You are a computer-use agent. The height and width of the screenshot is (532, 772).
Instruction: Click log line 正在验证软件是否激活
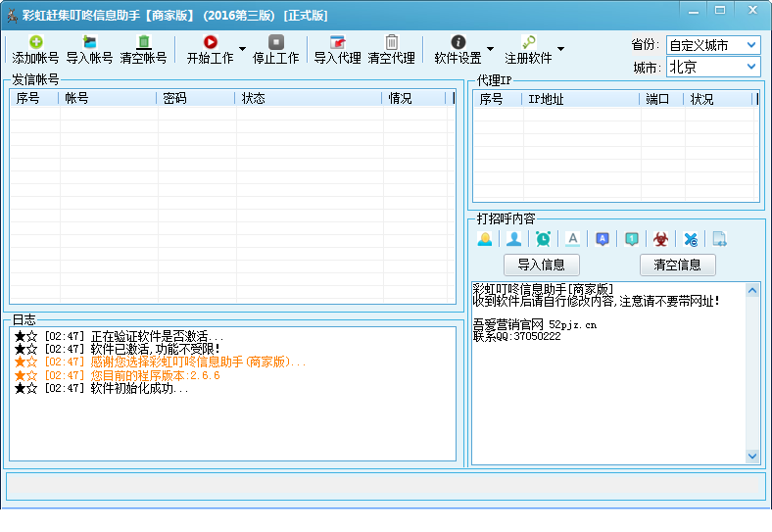(119, 336)
